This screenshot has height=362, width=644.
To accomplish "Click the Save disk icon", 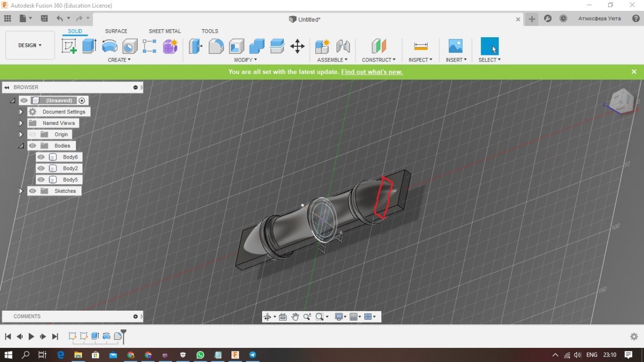I will pos(44,19).
